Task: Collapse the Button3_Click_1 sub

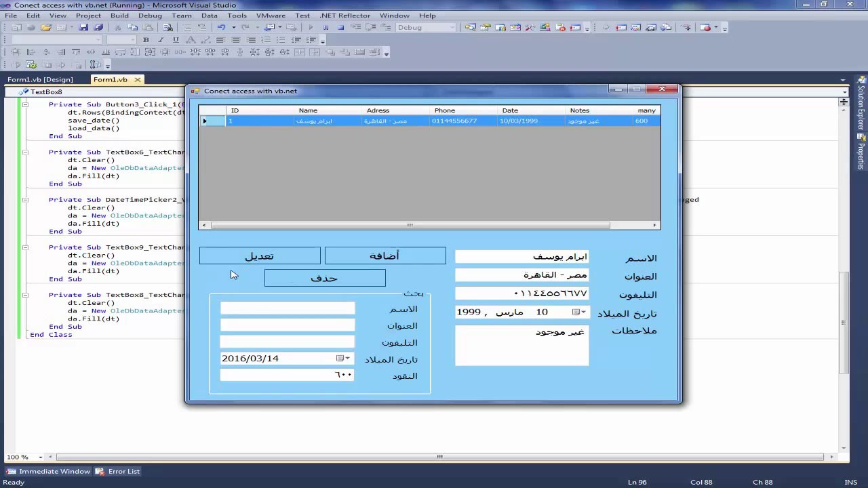Action: click(25, 104)
